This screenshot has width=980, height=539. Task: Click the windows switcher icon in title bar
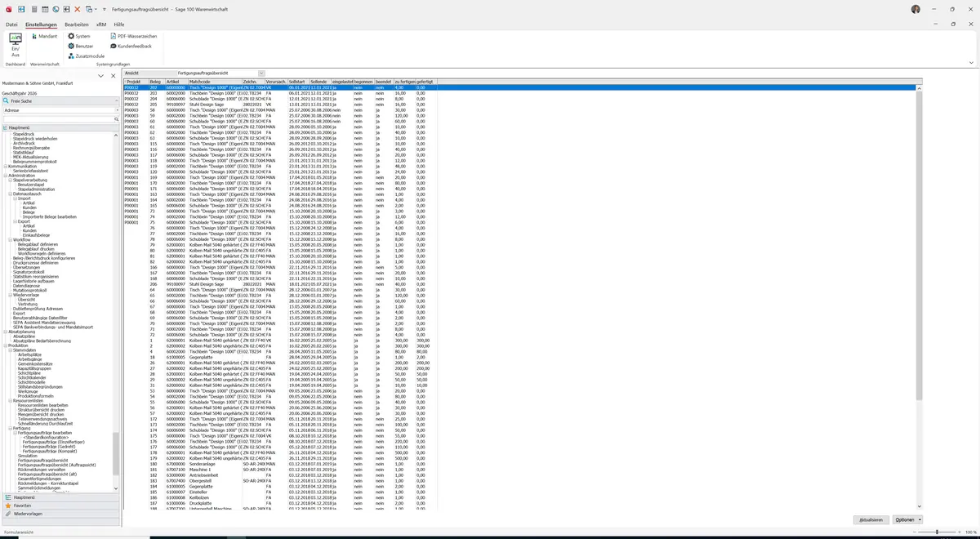point(89,9)
